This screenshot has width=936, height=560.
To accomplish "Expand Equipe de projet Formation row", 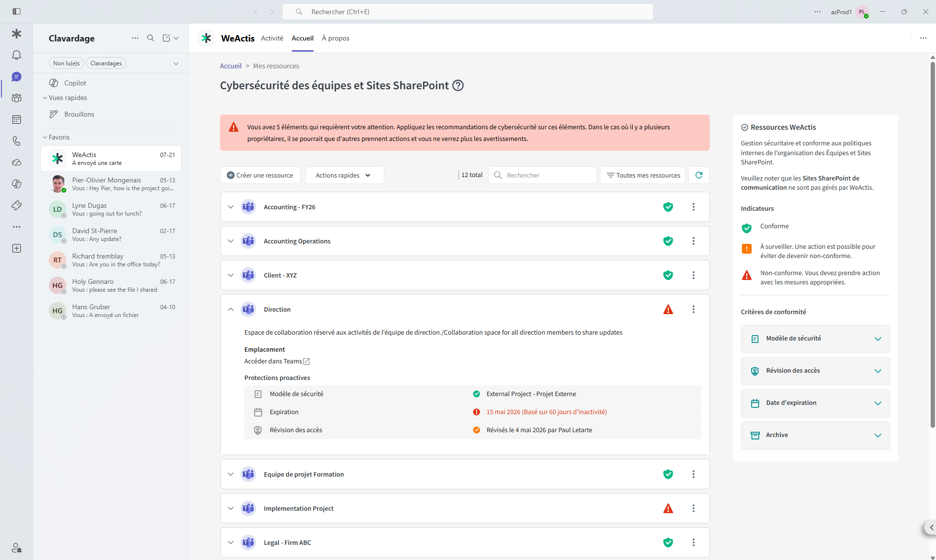I will click(x=231, y=474).
